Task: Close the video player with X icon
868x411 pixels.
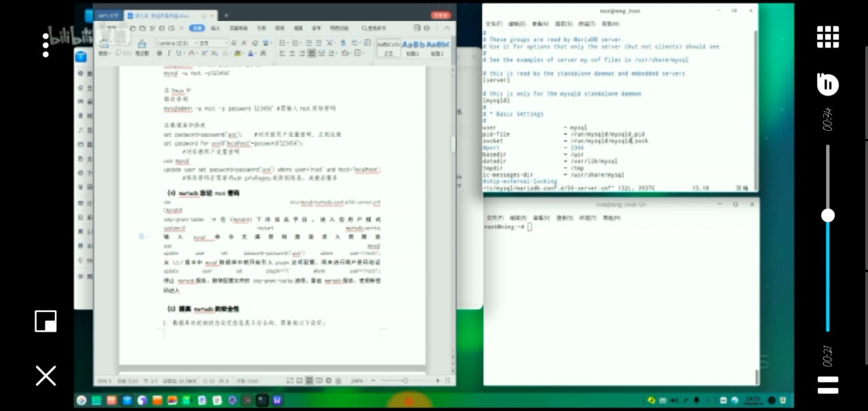Action: (45, 376)
